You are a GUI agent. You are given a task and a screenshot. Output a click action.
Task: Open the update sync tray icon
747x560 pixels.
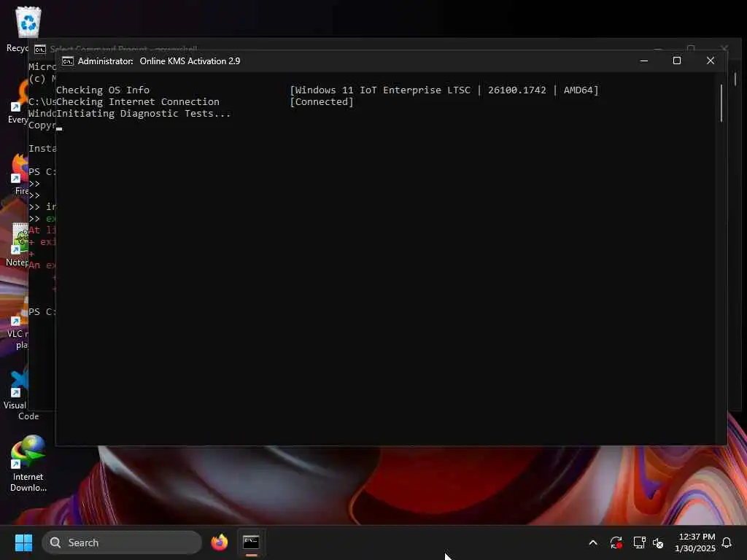coord(616,542)
